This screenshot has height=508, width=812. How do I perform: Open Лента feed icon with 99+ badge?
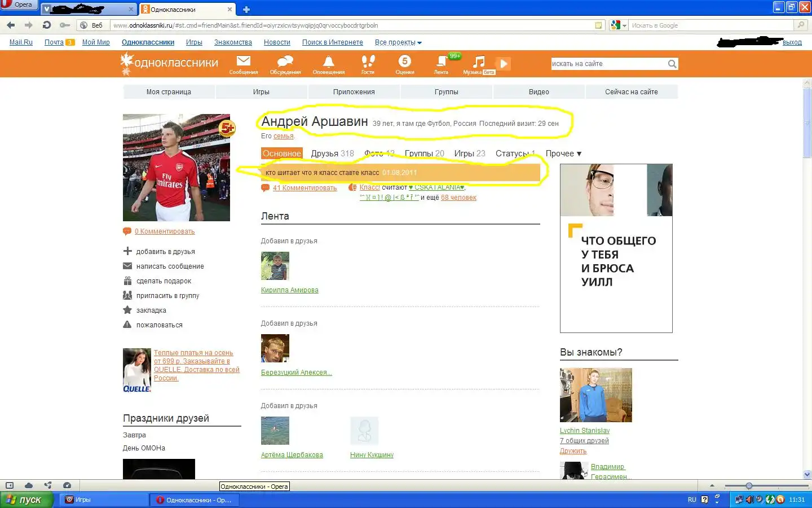[x=442, y=62]
